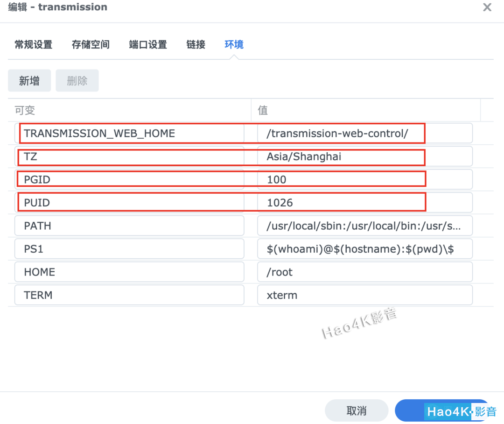Click the TERM variable name field

[129, 295]
